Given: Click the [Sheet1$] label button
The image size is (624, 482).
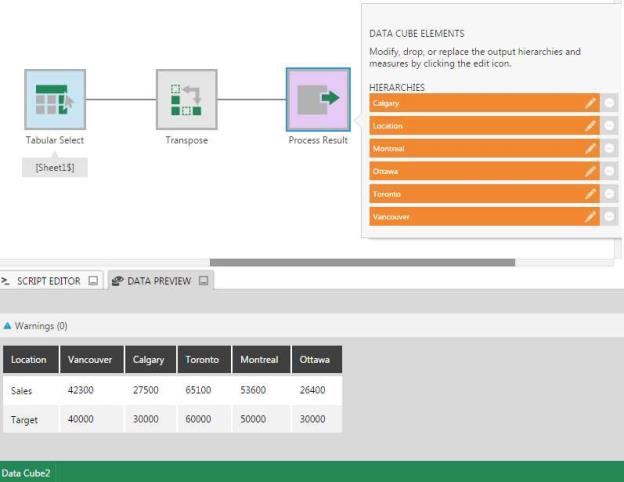Looking at the screenshot, I should pyautogui.click(x=55, y=168).
